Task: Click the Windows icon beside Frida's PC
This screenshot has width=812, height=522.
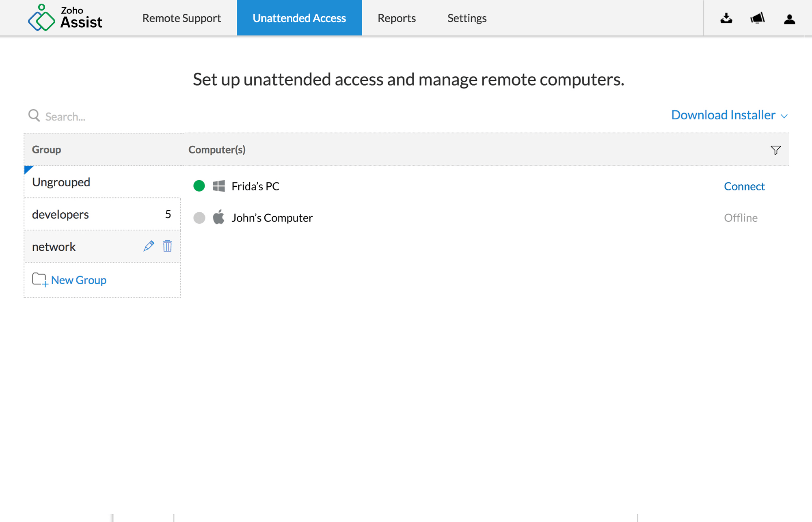Action: pyautogui.click(x=219, y=186)
